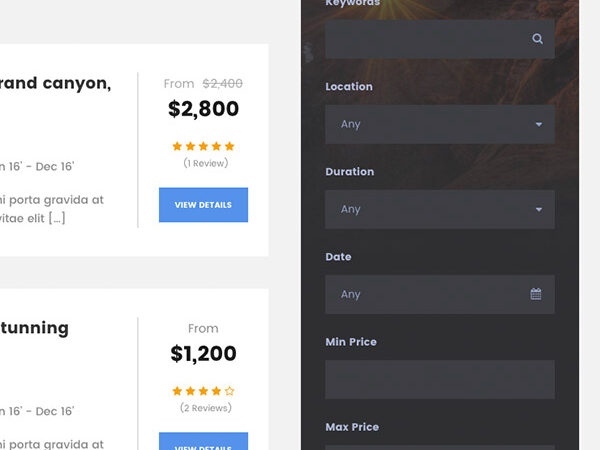Open the tour title containing 'tunning'
Image resolution: width=600 pixels, height=450 pixels.
pyautogui.click(x=35, y=327)
